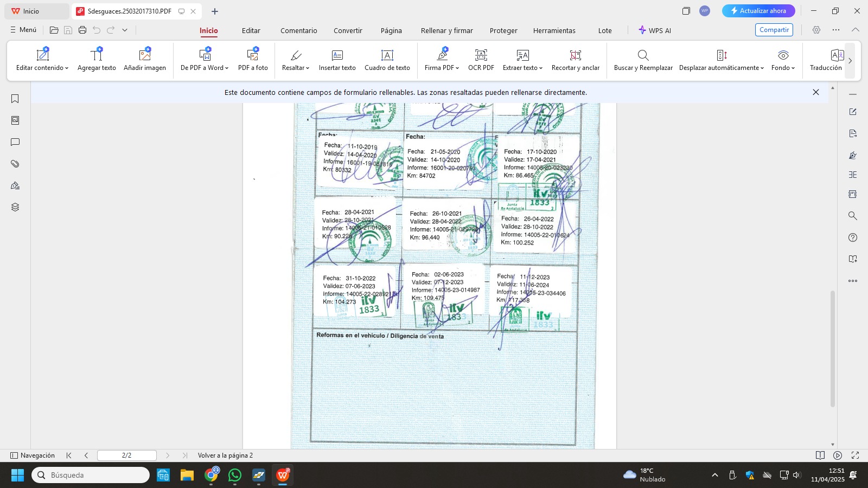Open the Proteger tab
Viewport: 868px width, 488px height.
click(503, 30)
